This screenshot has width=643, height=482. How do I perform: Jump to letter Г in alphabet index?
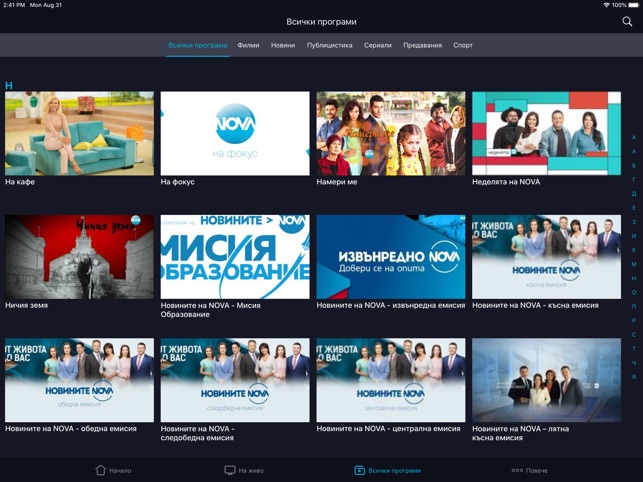[634, 179]
